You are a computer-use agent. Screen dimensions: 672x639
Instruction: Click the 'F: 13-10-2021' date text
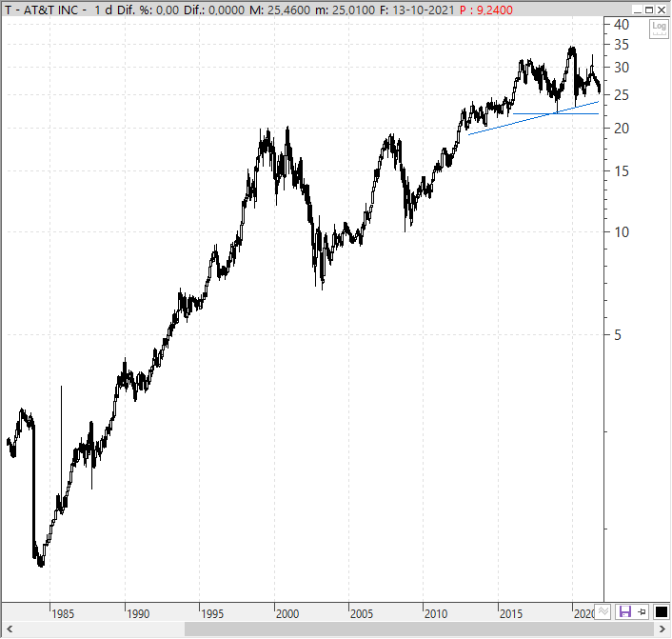(417, 10)
